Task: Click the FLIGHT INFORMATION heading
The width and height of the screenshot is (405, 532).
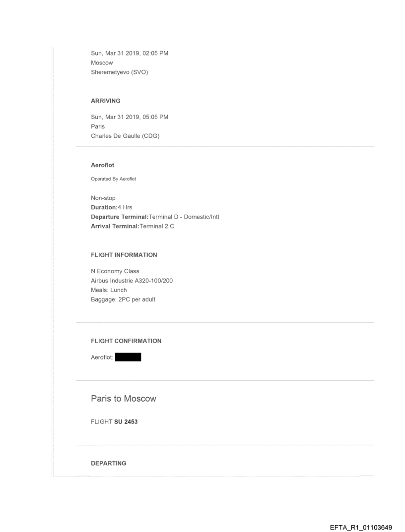Action: [x=124, y=255]
